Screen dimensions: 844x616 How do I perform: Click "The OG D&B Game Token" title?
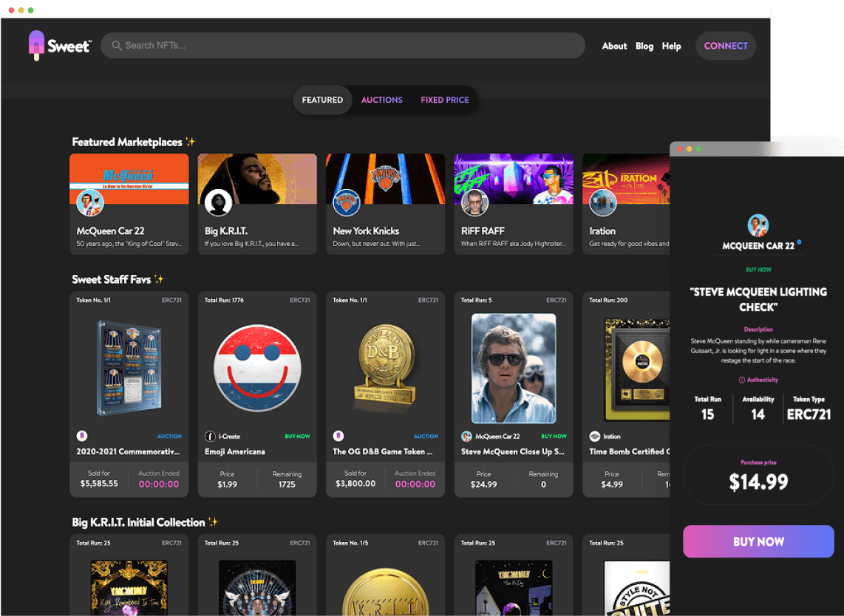point(382,451)
